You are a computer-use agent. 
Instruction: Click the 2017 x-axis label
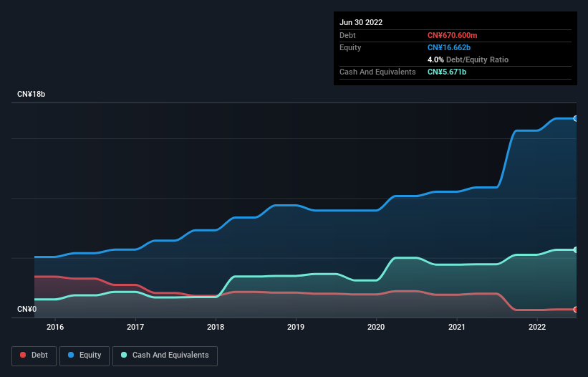point(135,327)
